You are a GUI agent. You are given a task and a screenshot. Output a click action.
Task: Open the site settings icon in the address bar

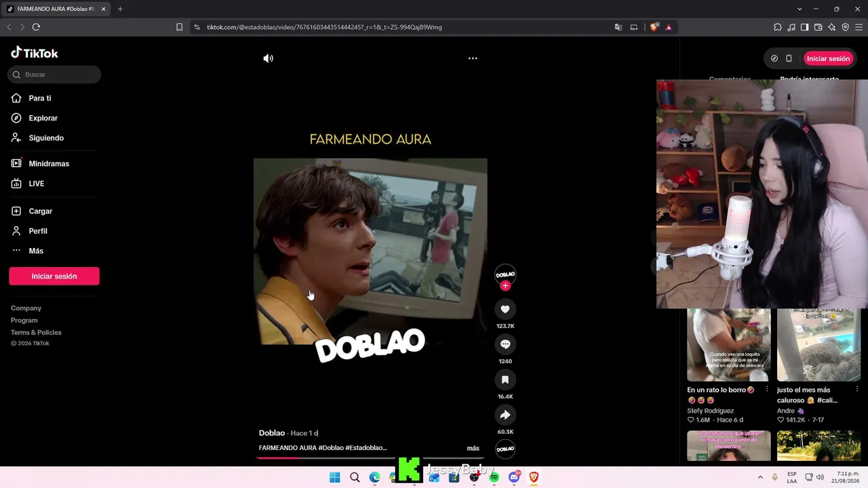click(x=197, y=27)
